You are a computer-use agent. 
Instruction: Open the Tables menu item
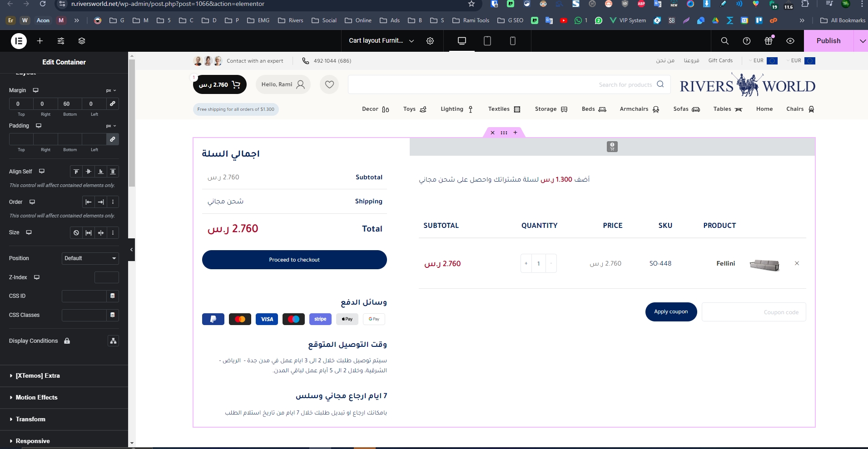click(x=728, y=109)
